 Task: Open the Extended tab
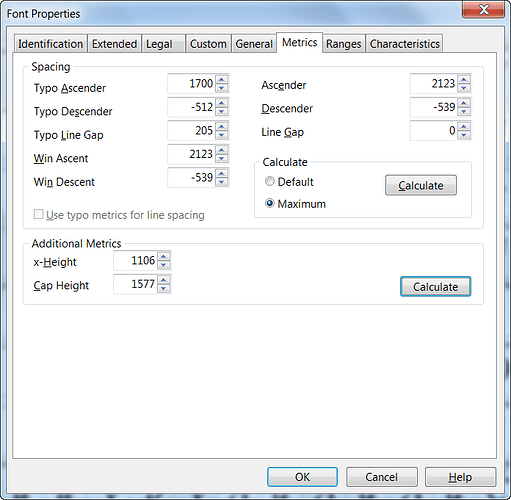(x=114, y=44)
